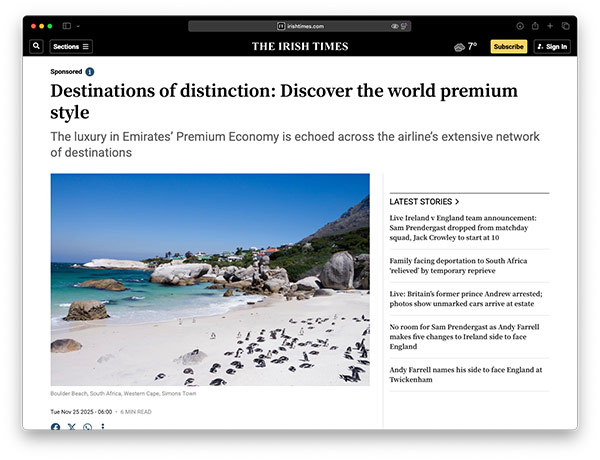
Task: Expand the sidebar dropdown chevron
Action: coord(78,26)
